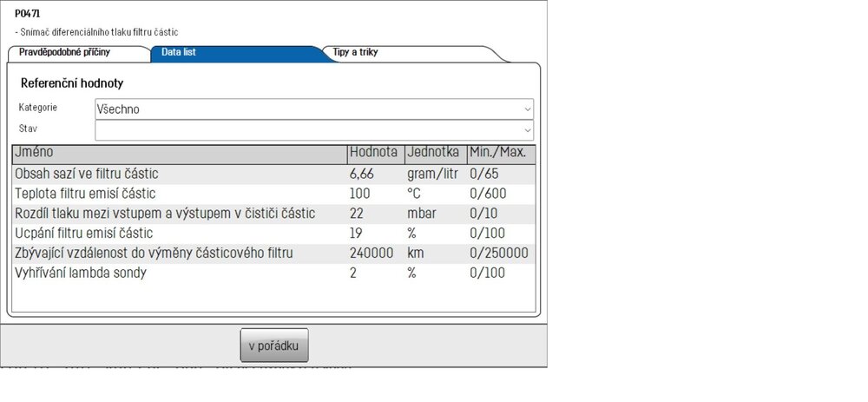Image resolution: width=868 pixels, height=402 pixels.
Task: Click the Kategorie dropdown arrow
Action: [528, 109]
